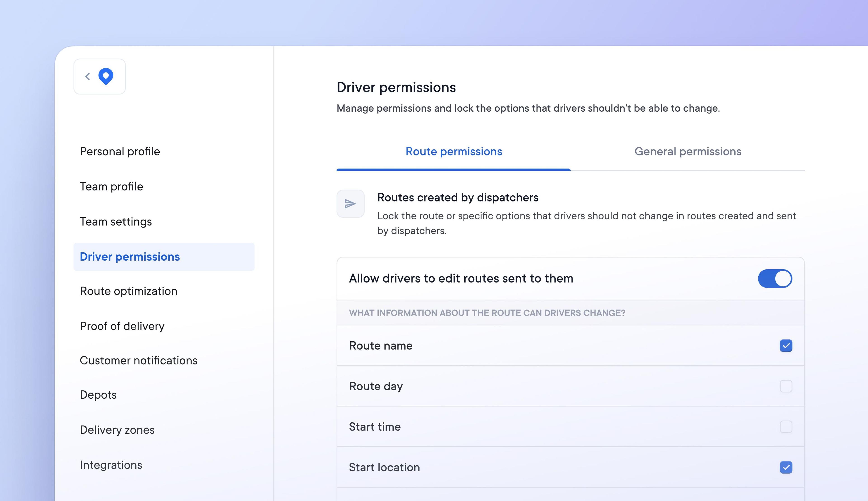Check the Route day checkbox

786,386
